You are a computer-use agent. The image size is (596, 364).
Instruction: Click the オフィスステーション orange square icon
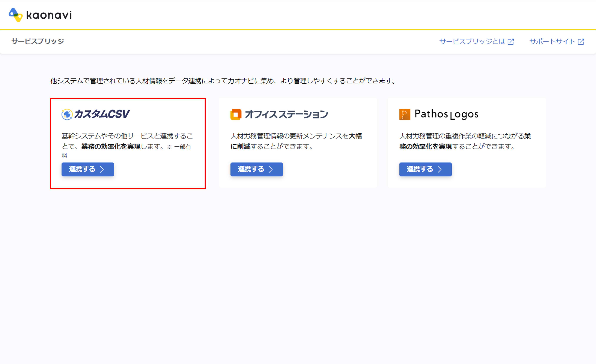(236, 114)
